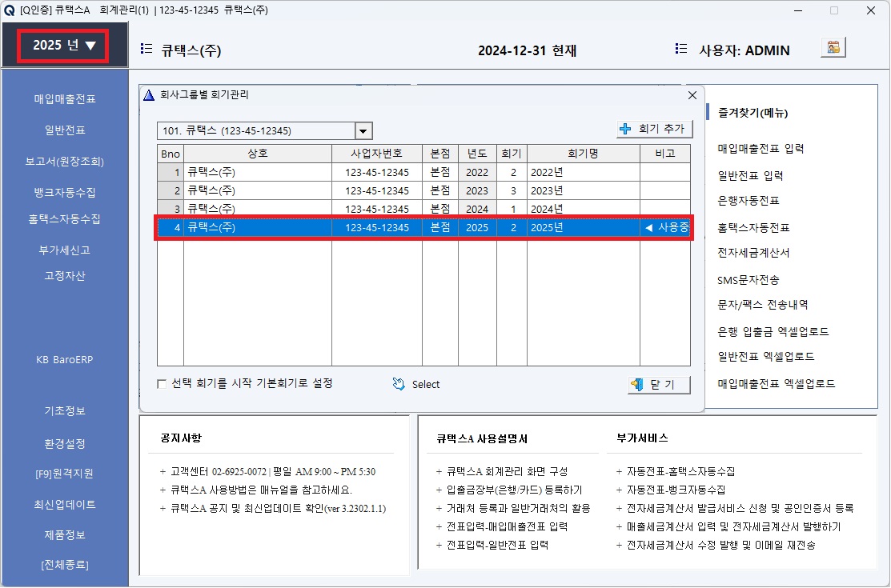
Task: Open 일반전표 엑셀업로드 favorite
Action: click(x=766, y=356)
